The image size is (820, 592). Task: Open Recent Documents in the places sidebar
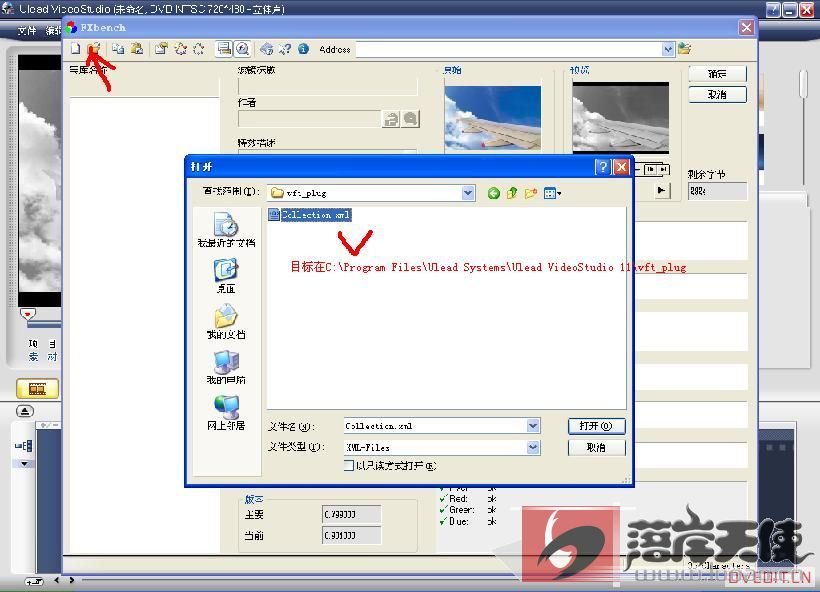tap(226, 230)
